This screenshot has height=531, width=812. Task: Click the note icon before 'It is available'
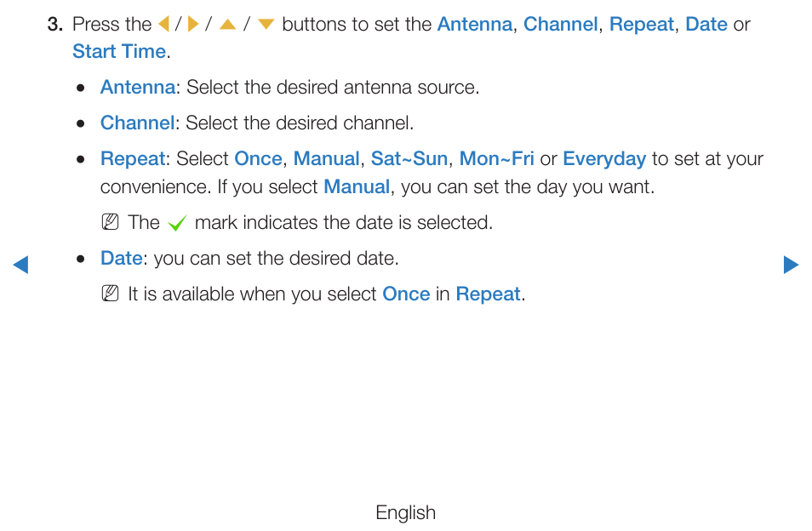click(110, 294)
